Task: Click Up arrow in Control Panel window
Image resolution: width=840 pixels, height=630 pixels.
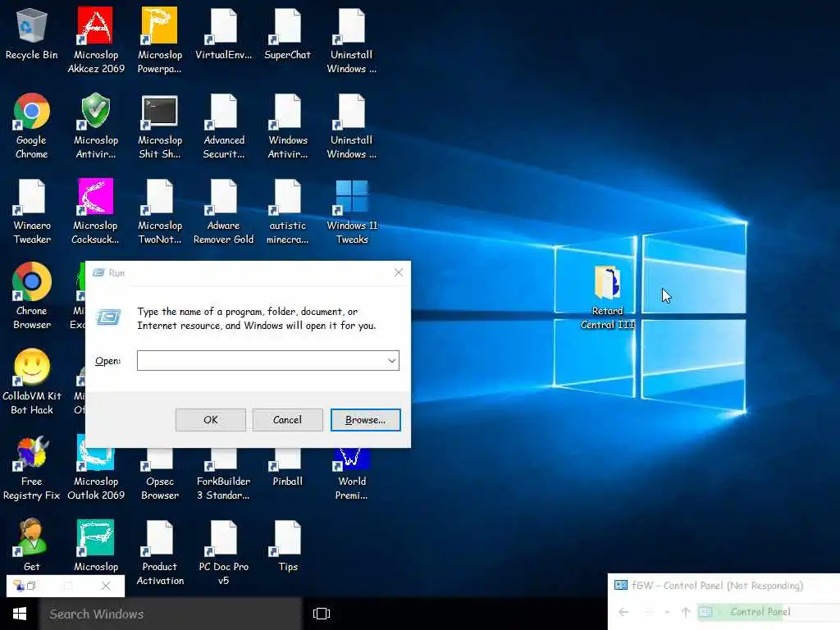Action: pos(686,612)
